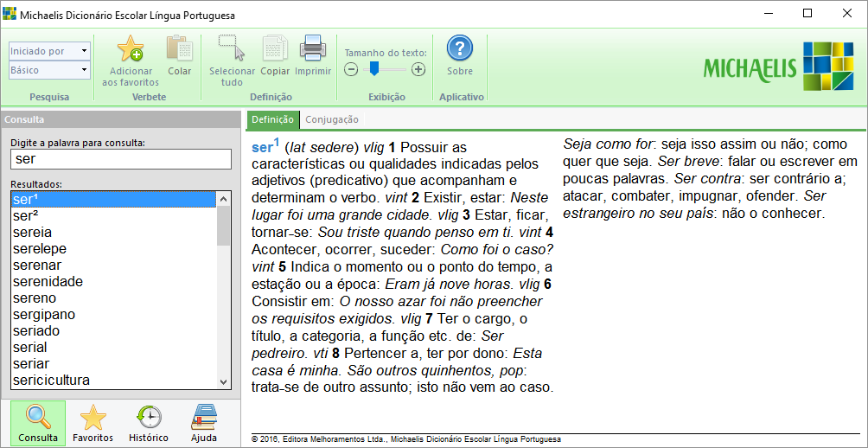Minimize the Michaelis window

(769, 14)
